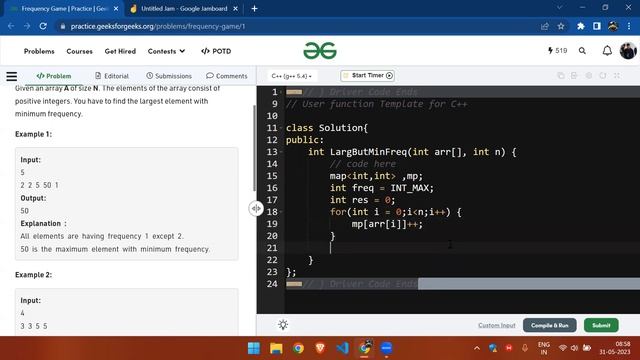The height and width of the screenshot is (360, 640).
Task: Click the editor reset code icon
Action: coord(602,76)
